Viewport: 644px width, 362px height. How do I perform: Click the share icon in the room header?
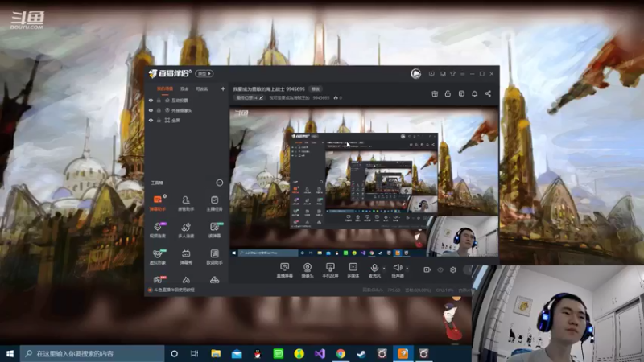point(488,93)
